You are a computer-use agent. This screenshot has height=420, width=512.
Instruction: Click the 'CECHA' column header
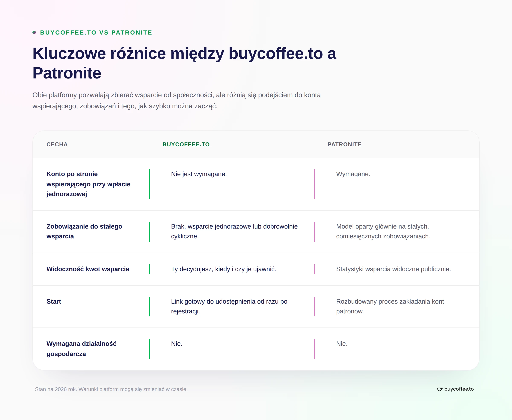click(x=57, y=144)
